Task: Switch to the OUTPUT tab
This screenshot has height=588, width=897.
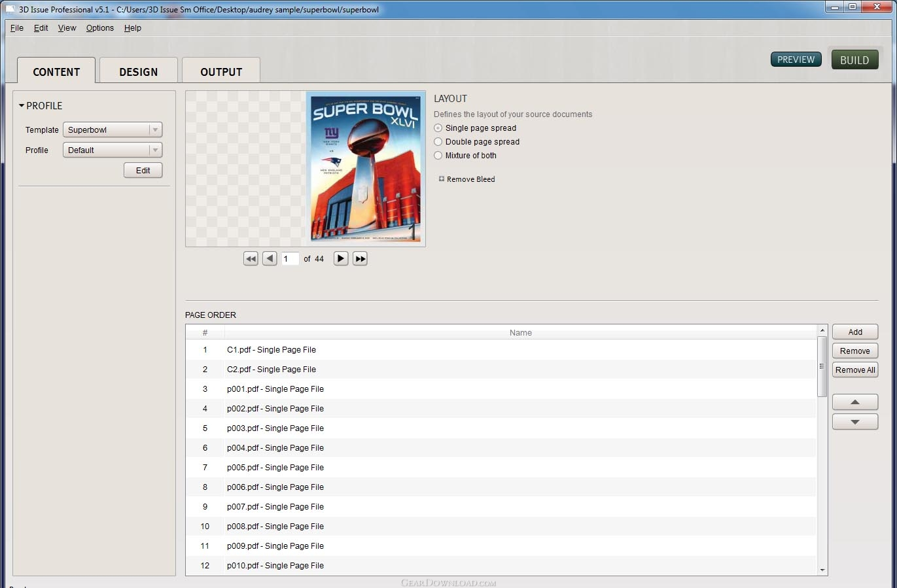Action: coord(221,71)
